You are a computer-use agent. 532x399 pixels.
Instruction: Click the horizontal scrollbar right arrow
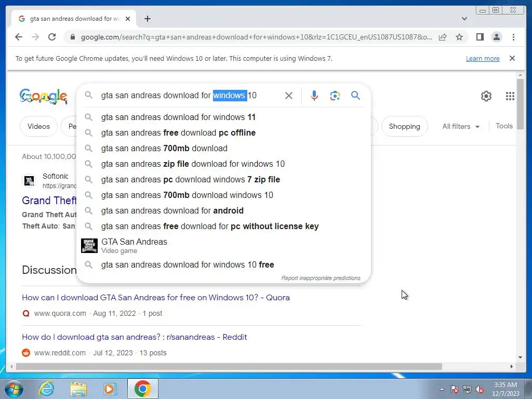512,366
